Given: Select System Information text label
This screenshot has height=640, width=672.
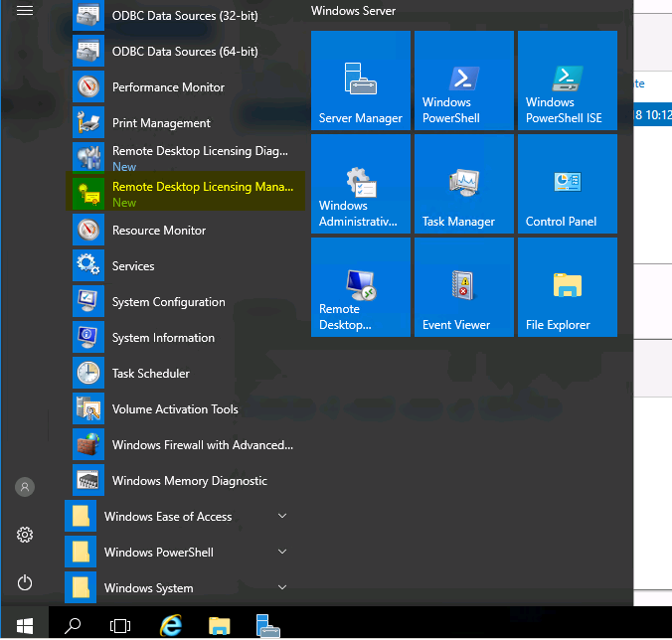Looking at the screenshot, I should pos(163,338).
